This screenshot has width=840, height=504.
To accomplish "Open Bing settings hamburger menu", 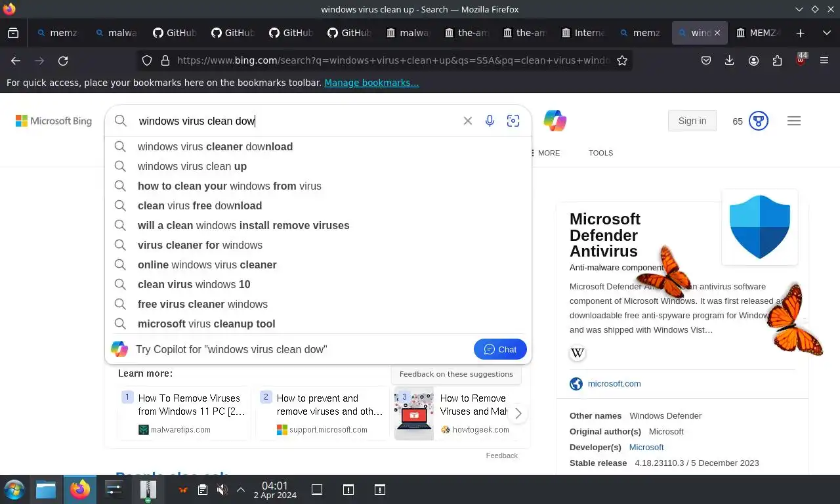I will coord(793,121).
